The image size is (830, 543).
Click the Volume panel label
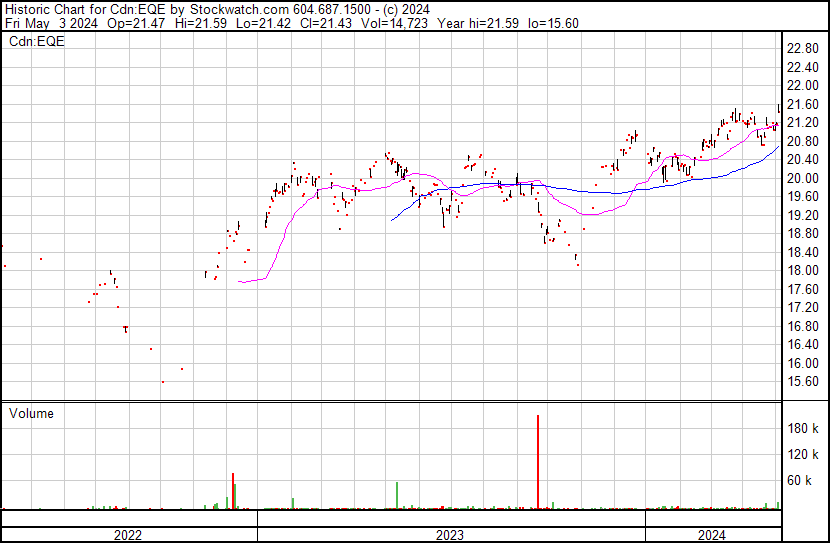[x=31, y=413]
